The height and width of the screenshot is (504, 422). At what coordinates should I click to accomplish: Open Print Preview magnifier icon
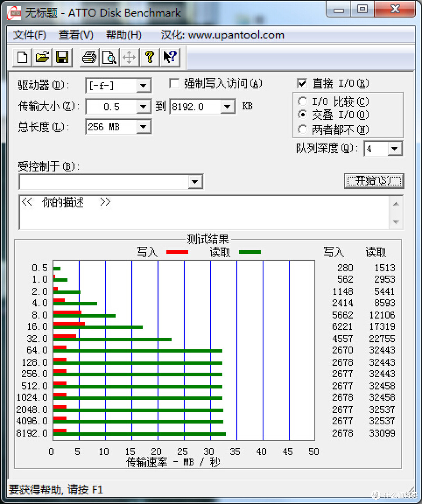109,57
